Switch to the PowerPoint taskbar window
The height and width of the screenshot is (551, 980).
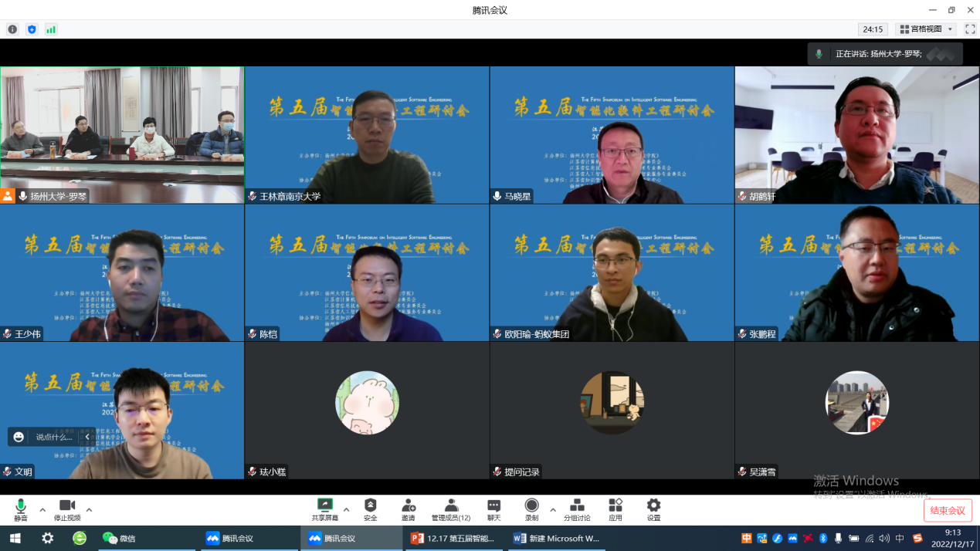[x=453, y=538]
